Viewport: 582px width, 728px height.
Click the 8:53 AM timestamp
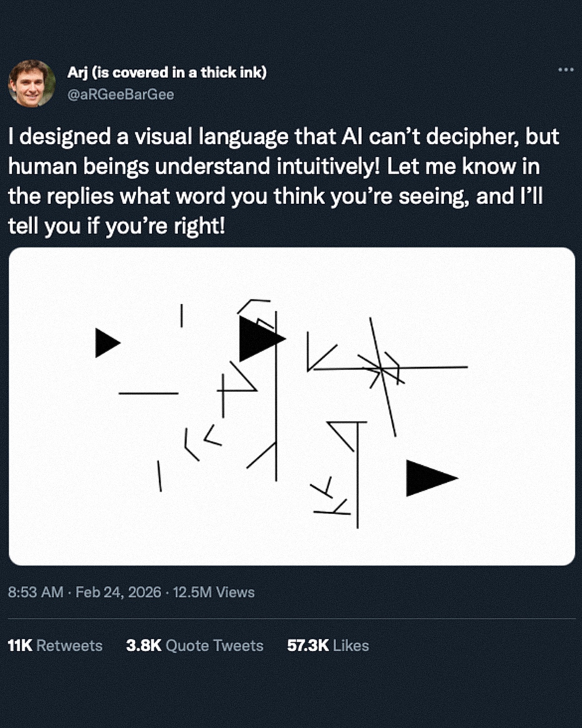point(36,592)
